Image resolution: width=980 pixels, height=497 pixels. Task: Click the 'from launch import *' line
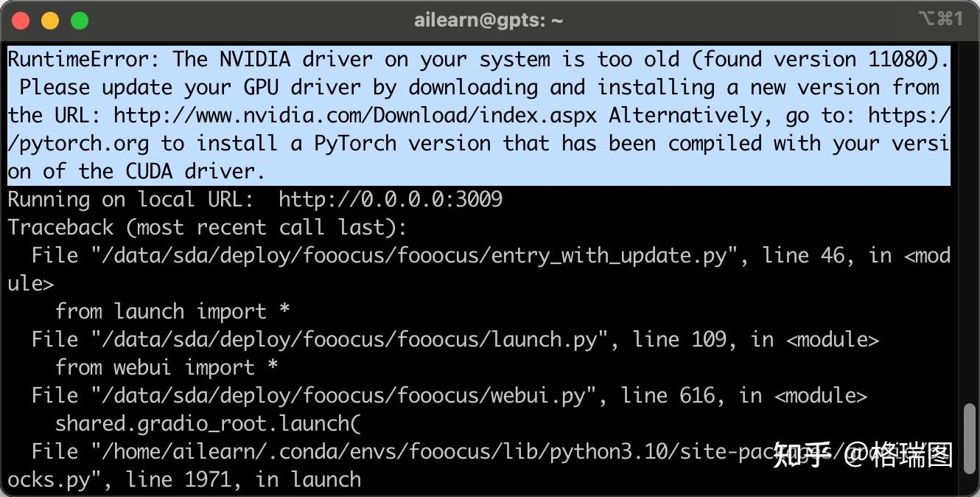tap(172, 312)
